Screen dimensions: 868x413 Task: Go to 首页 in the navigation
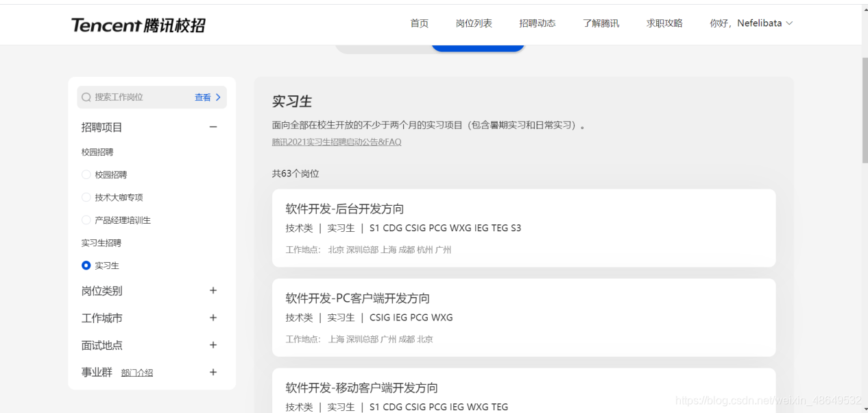click(x=420, y=23)
